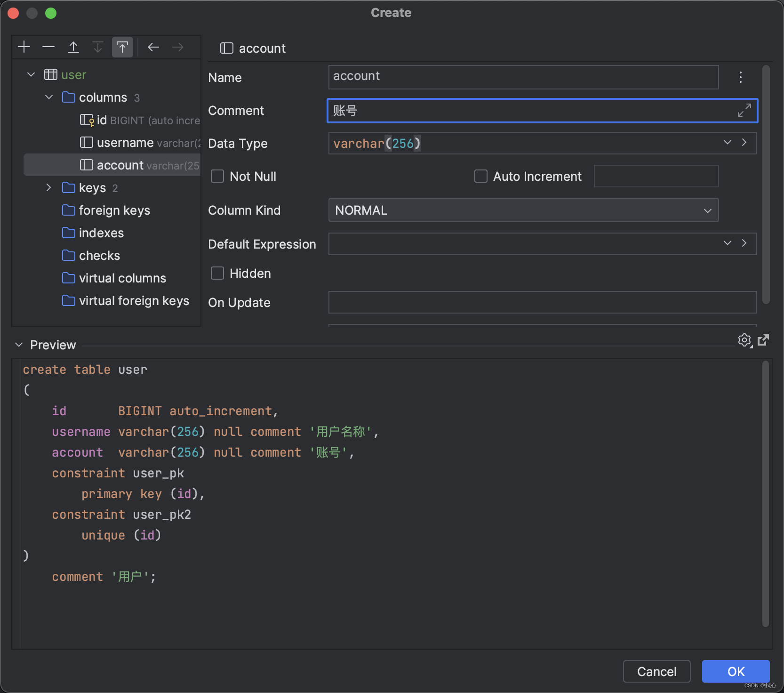Click the foreign keys folder icon
This screenshot has width=784, height=693.
coord(69,210)
